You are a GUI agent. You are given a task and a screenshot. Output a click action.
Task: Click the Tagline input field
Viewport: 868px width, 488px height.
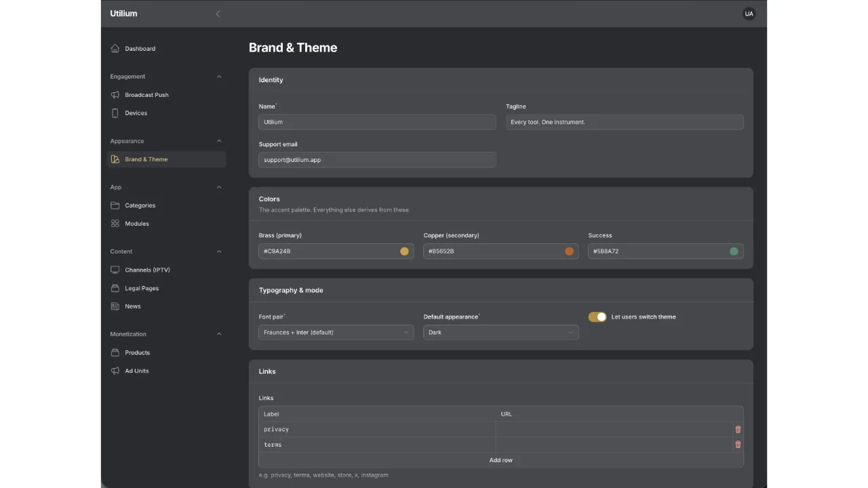point(625,122)
